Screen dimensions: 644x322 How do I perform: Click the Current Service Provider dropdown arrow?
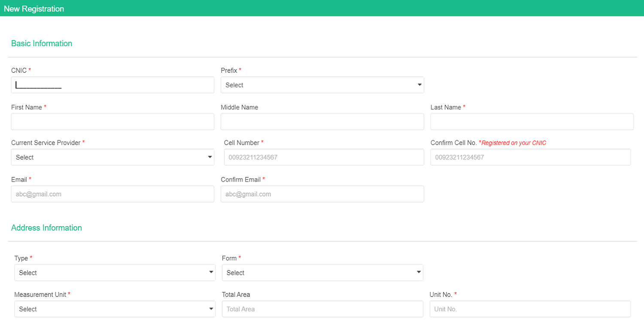pos(210,157)
